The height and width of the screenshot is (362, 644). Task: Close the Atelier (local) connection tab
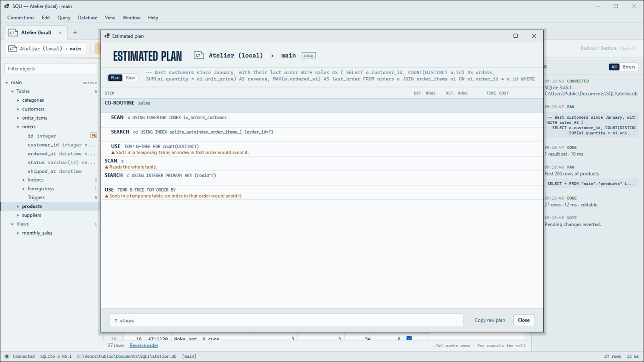(x=60, y=33)
